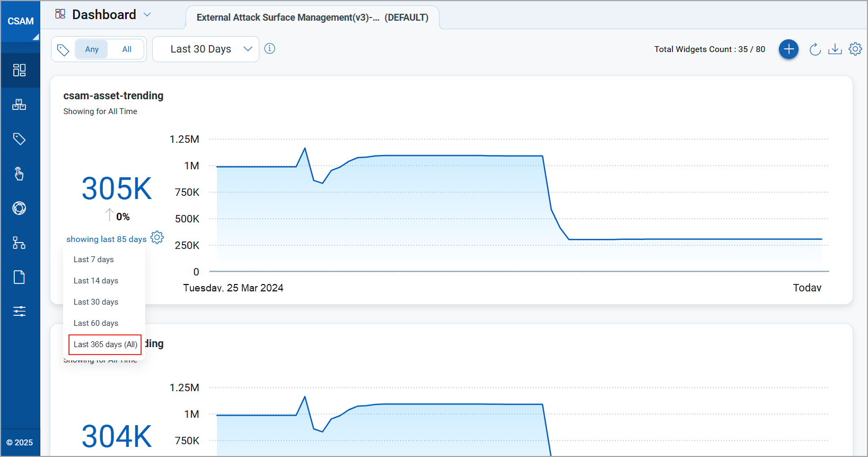The width and height of the screenshot is (868, 457).
Task: Select the External Attack Surface Management tab
Action: coord(312,18)
